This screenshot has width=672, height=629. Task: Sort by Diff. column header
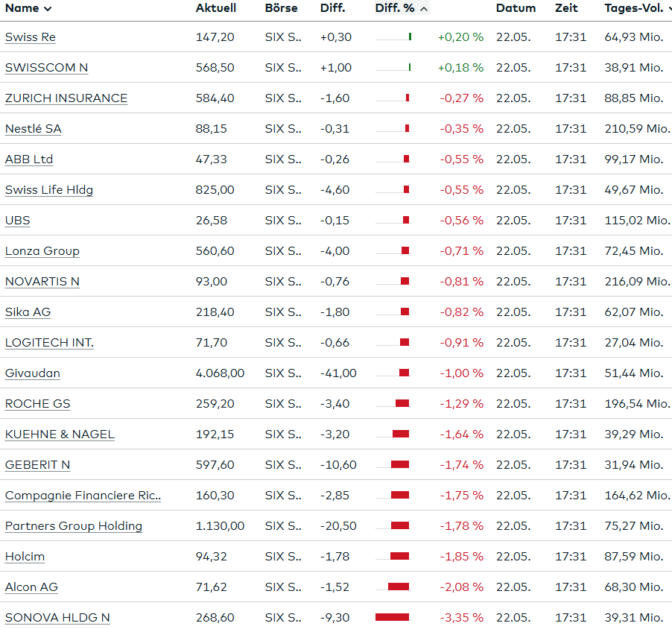pos(332,8)
